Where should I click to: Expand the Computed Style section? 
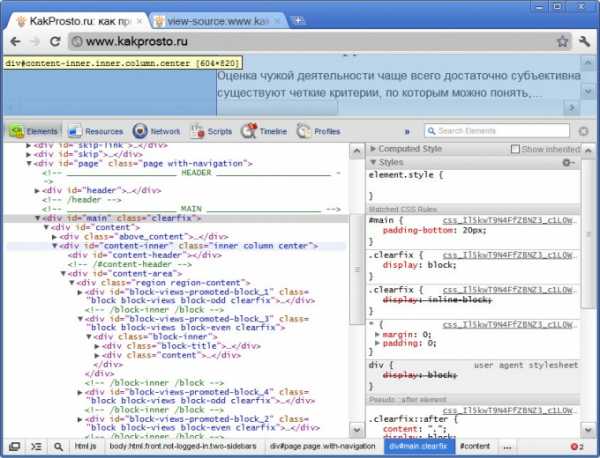click(374, 149)
